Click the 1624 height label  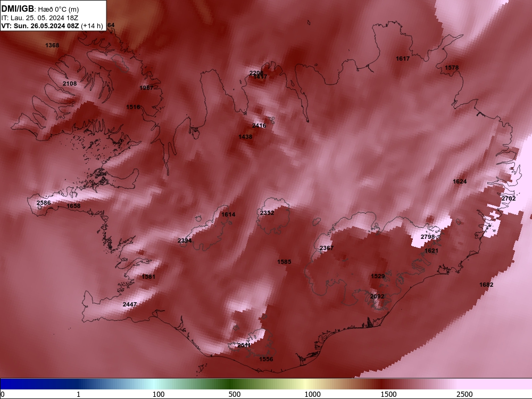tap(460, 181)
